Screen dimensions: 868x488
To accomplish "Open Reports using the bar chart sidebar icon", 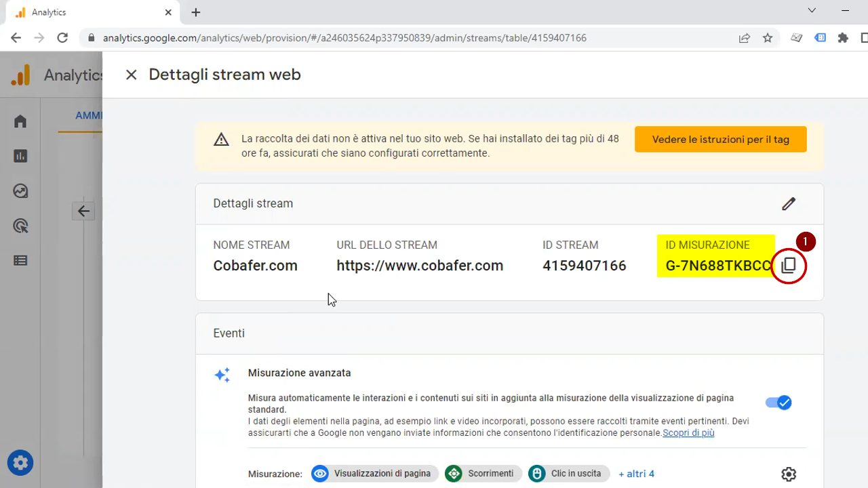I will 20,156.
